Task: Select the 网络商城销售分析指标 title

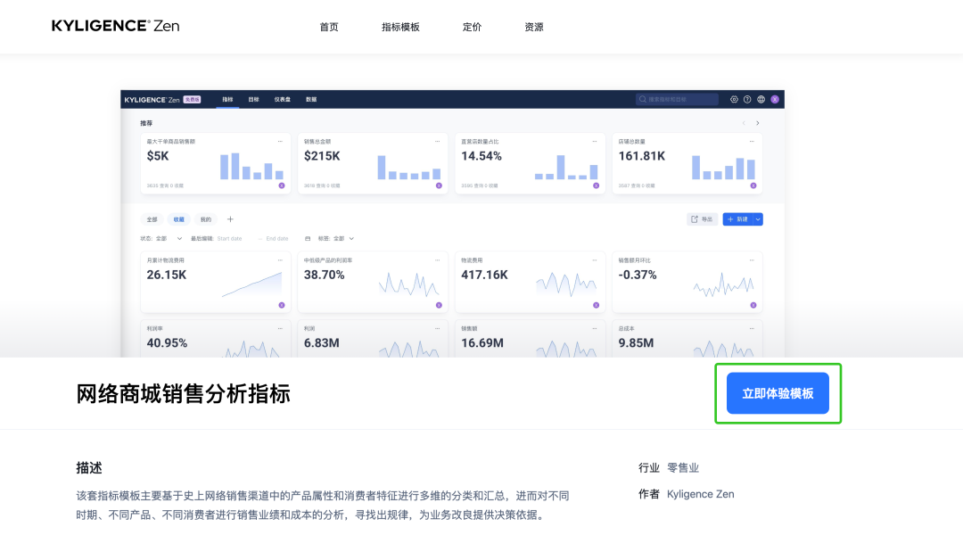Action: coord(183,393)
